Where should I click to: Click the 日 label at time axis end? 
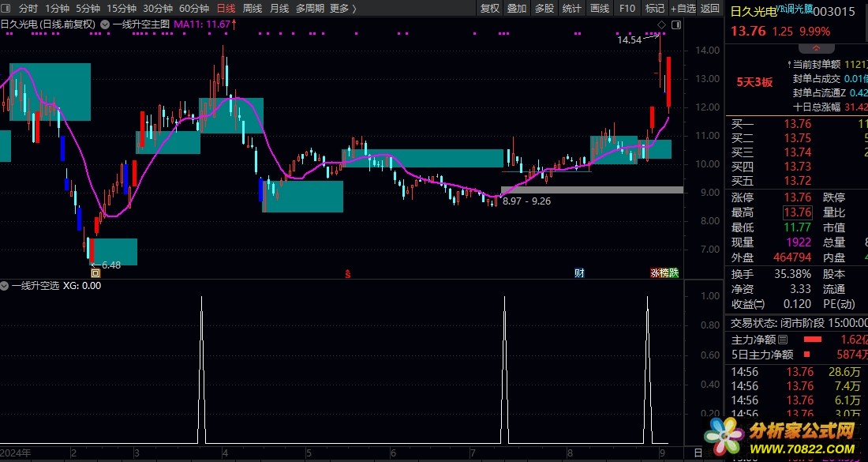tap(699, 453)
